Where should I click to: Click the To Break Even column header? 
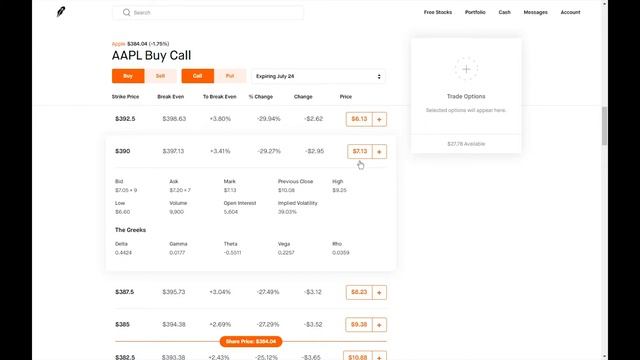(x=220, y=97)
